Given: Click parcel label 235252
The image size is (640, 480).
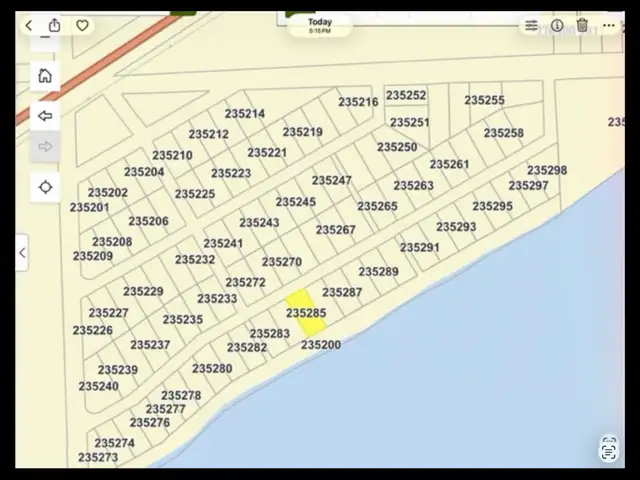Looking at the screenshot, I should 406,95.
